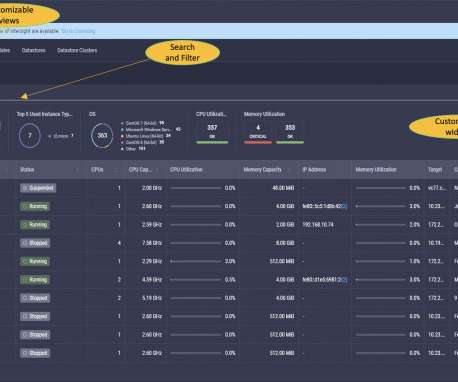The image size is (458, 382).
Task: Click the Running badge in the 2.29 GHz row
Action: click(35, 261)
